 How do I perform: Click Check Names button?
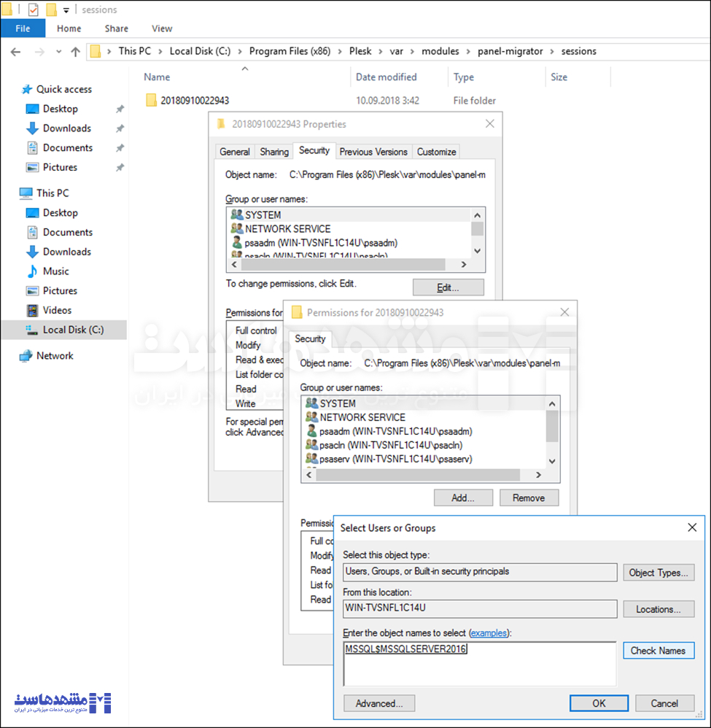[x=658, y=651]
